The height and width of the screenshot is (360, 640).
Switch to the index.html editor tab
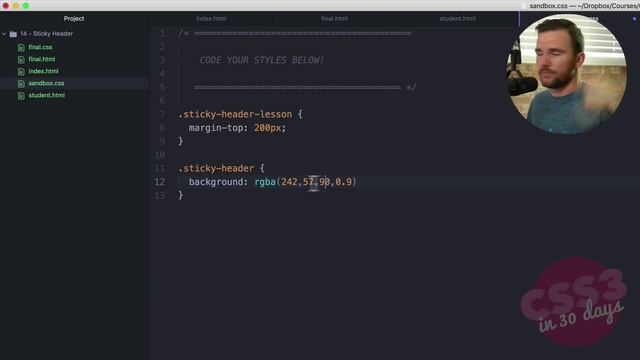(211, 19)
